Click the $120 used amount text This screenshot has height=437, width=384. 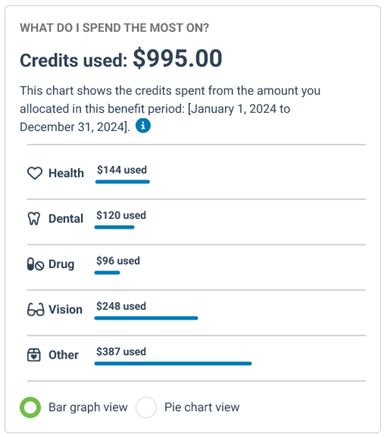pos(121,215)
